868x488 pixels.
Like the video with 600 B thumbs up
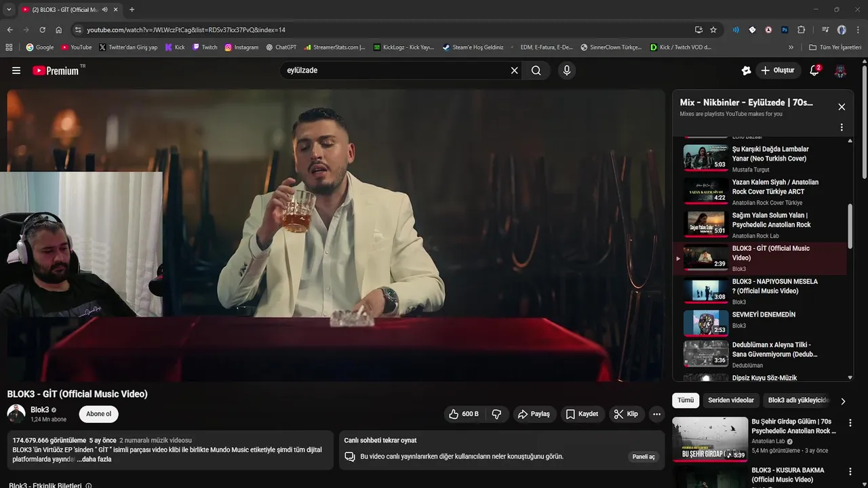point(464,414)
